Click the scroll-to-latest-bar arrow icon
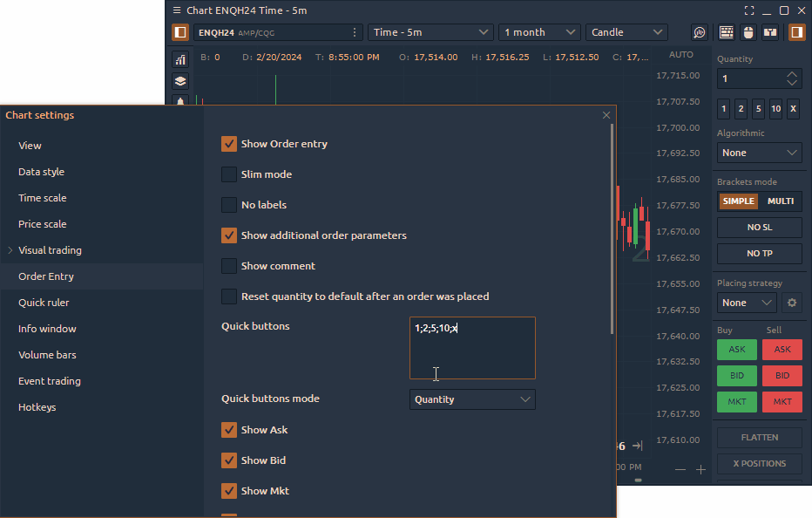The image size is (812, 518). pos(637,446)
